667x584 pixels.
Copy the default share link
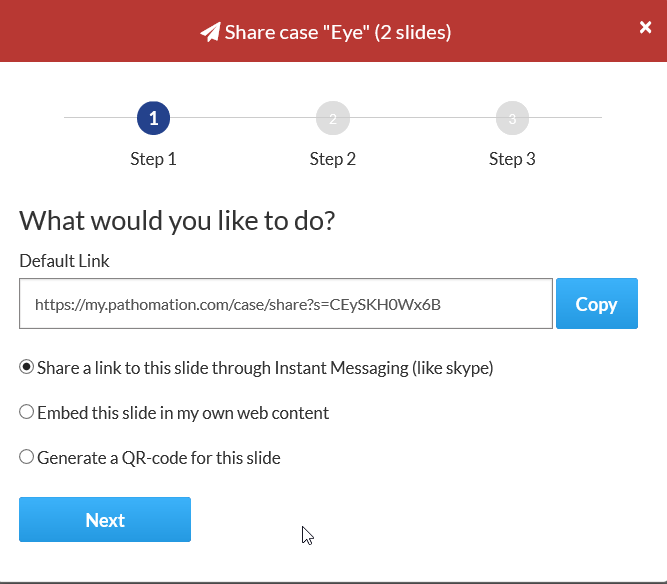point(596,304)
